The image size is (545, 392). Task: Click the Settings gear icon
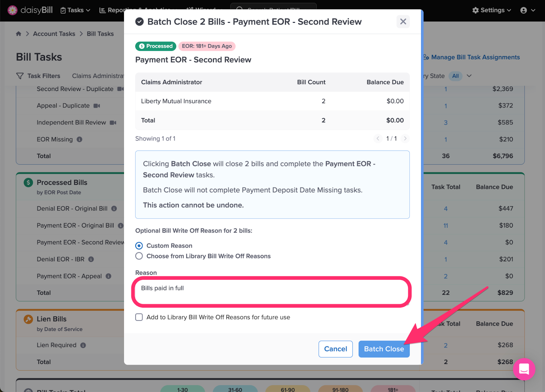tap(476, 10)
